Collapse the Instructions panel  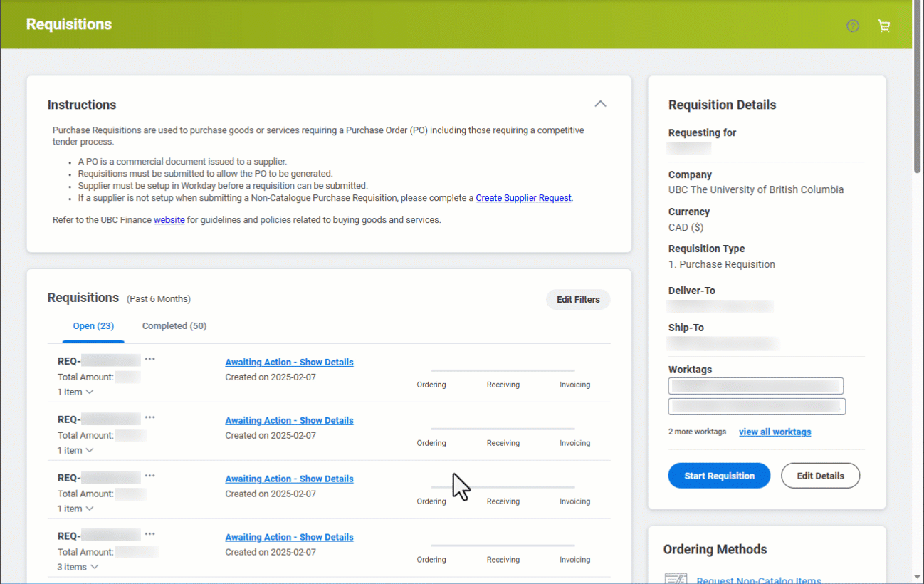click(600, 104)
